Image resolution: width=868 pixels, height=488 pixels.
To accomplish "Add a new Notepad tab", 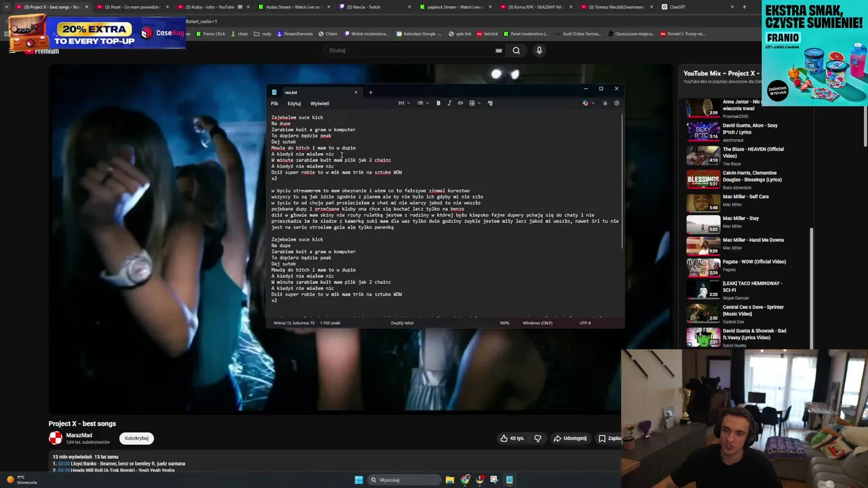I will (x=370, y=92).
